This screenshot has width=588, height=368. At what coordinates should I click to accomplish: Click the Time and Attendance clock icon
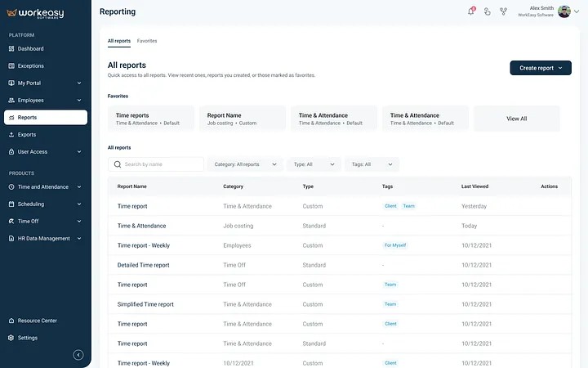(11, 187)
